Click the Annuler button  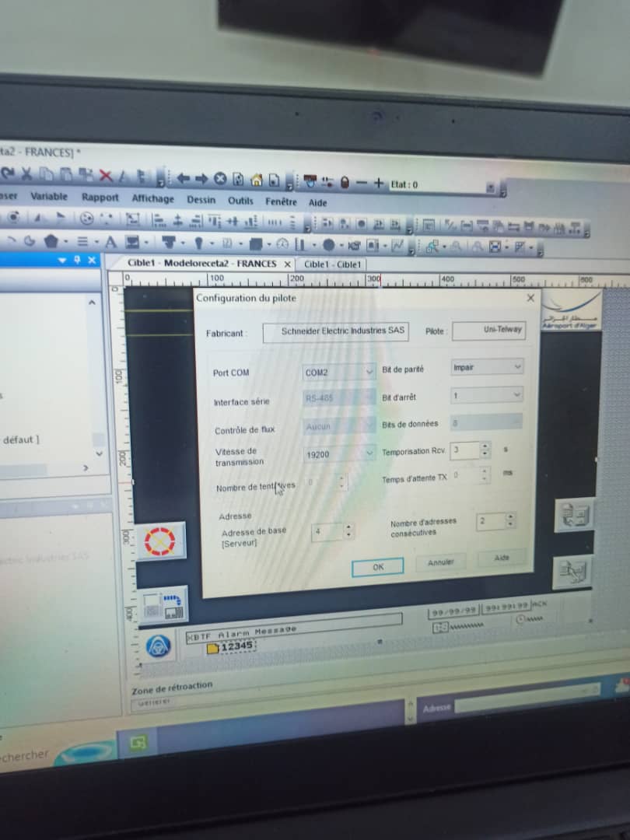440,562
